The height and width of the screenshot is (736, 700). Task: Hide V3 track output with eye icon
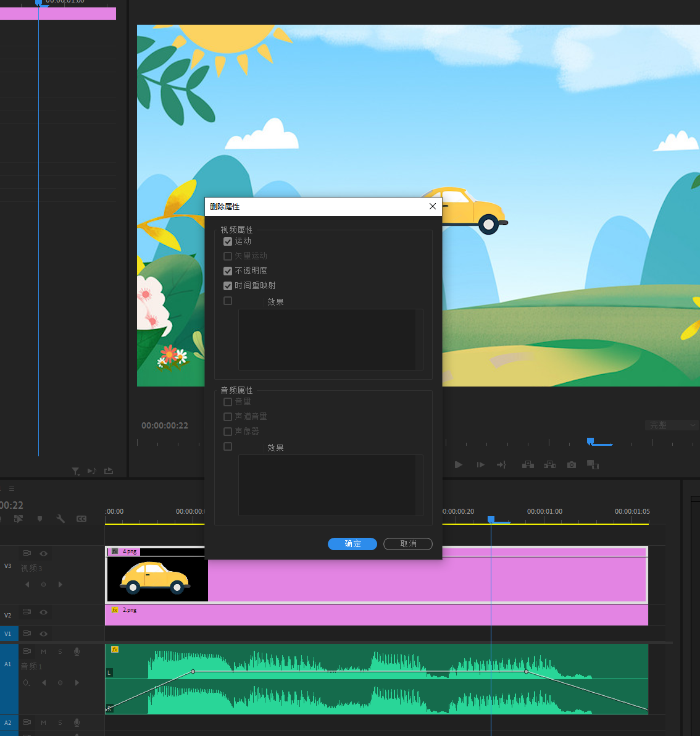[44, 553]
